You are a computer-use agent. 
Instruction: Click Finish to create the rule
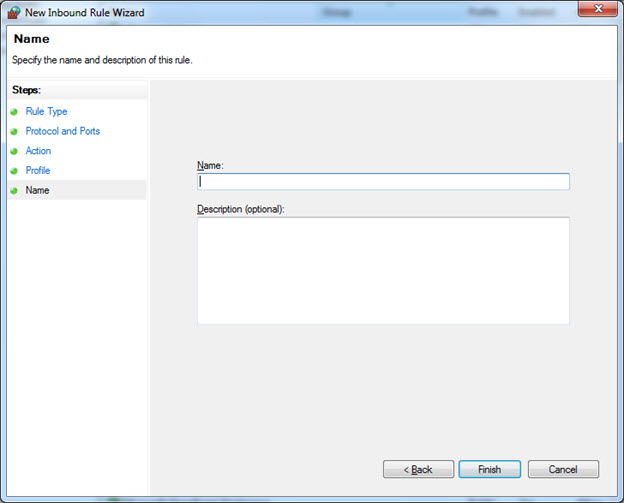pyautogui.click(x=489, y=469)
